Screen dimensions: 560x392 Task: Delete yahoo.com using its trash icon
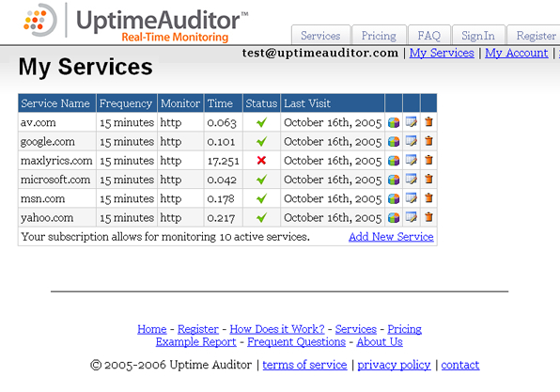click(x=429, y=216)
